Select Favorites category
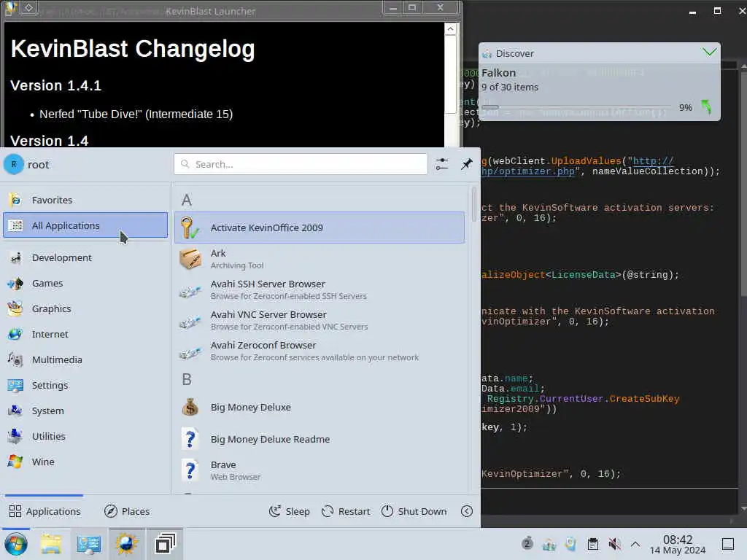This screenshot has height=560, width=747. point(85,200)
